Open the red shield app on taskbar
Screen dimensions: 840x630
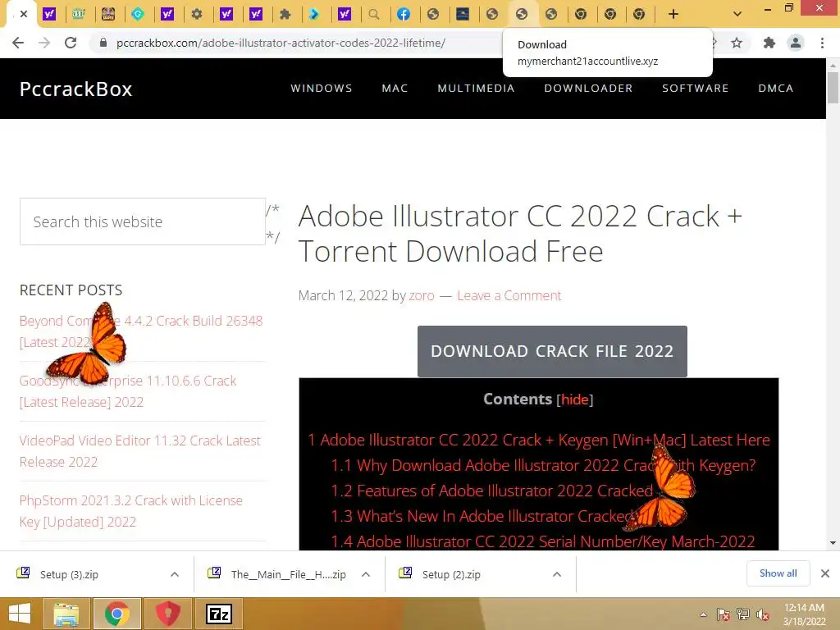coord(167,614)
